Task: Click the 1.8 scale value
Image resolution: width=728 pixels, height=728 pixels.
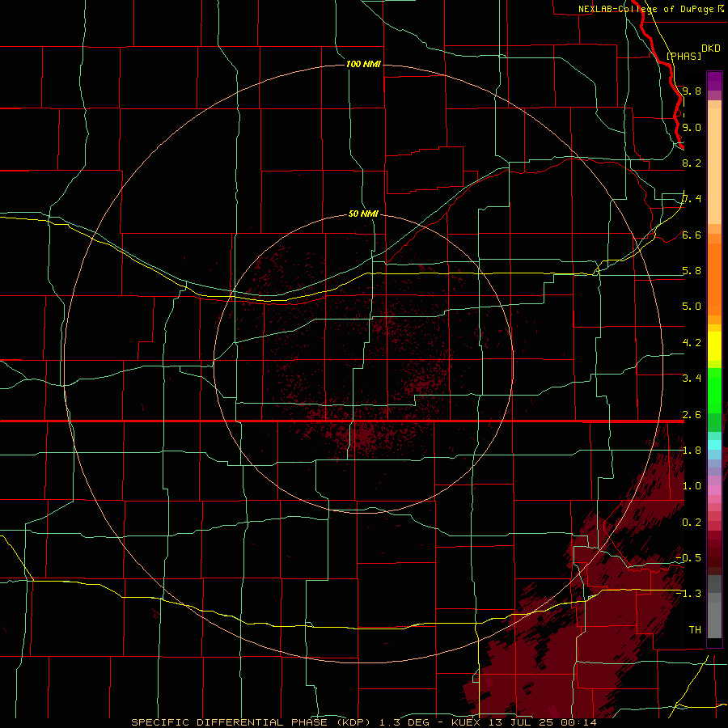Action: pos(692,451)
